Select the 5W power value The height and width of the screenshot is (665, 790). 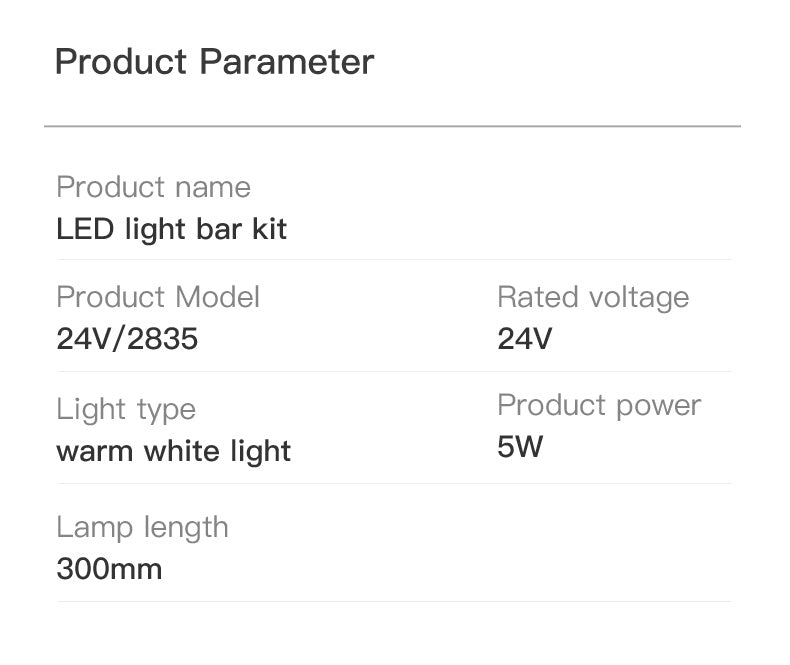519,447
